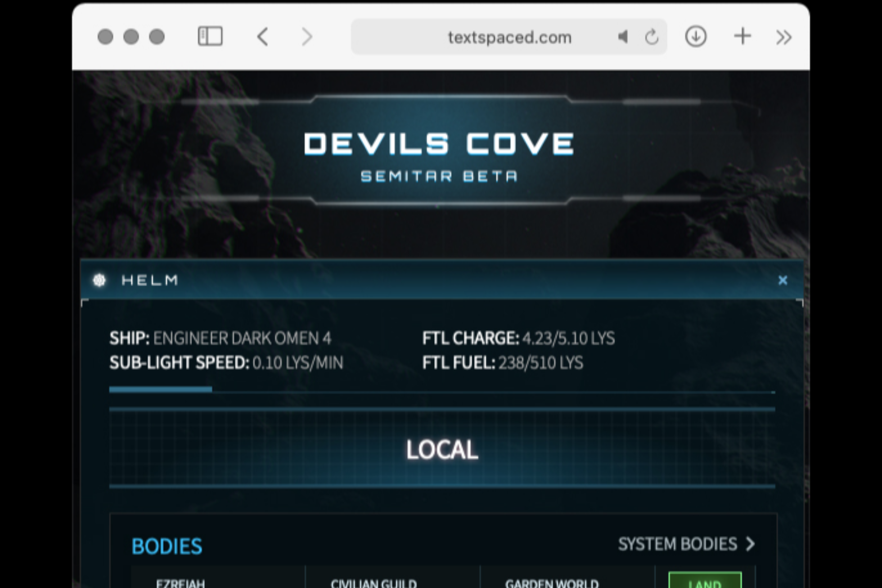Viewport: 882px width, 588px height.
Task: Focus the textspaced.com address bar
Action: coord(509,37)
